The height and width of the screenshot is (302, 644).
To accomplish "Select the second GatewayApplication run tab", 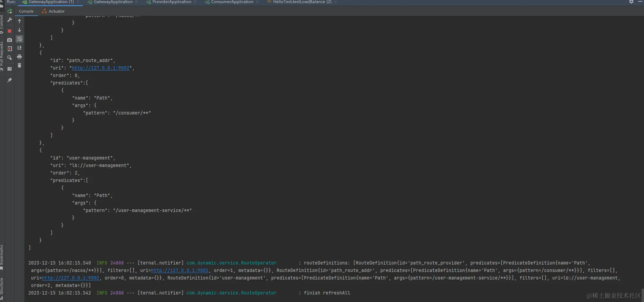I will click(110, 2).
